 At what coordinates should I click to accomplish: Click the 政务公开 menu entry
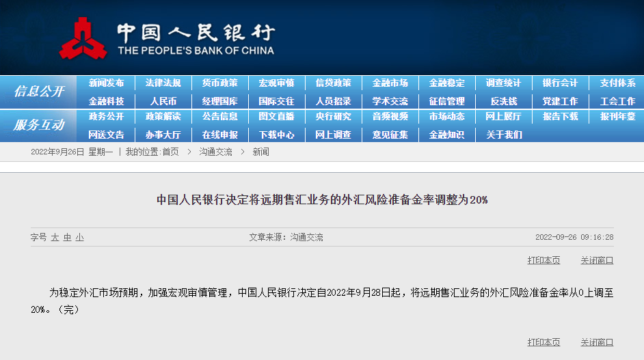pos(106,117)
